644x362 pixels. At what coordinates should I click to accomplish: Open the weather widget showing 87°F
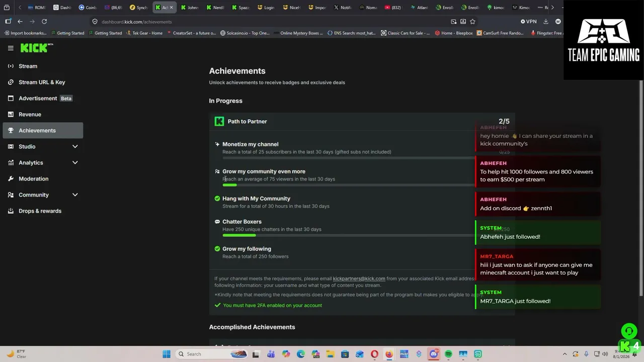tap(16, 354)
